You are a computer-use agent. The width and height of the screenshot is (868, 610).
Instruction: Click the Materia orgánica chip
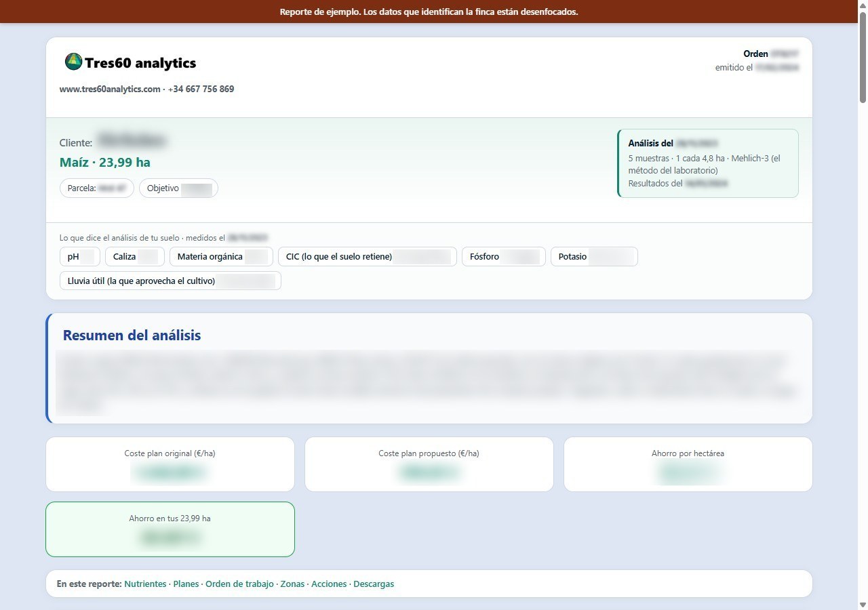221,257
